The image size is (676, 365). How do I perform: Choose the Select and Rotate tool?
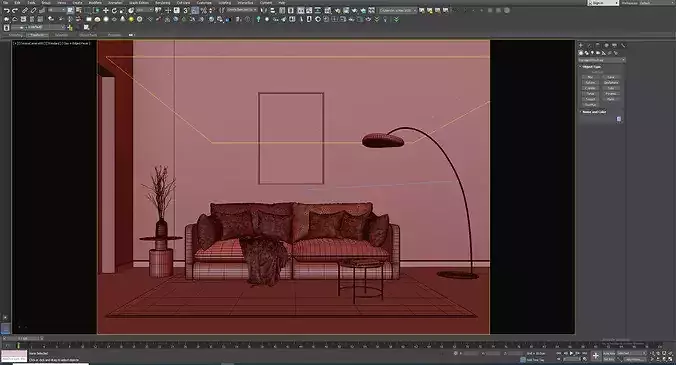click(x=114, y=10)
